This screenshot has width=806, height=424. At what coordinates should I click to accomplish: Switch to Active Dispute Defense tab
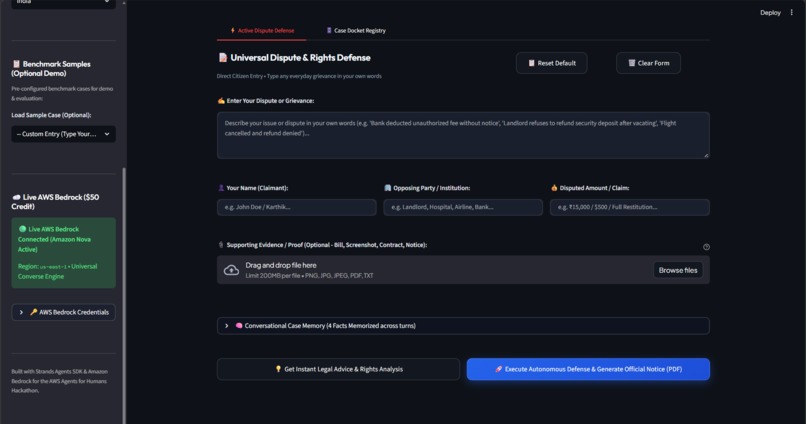[262, 30]
